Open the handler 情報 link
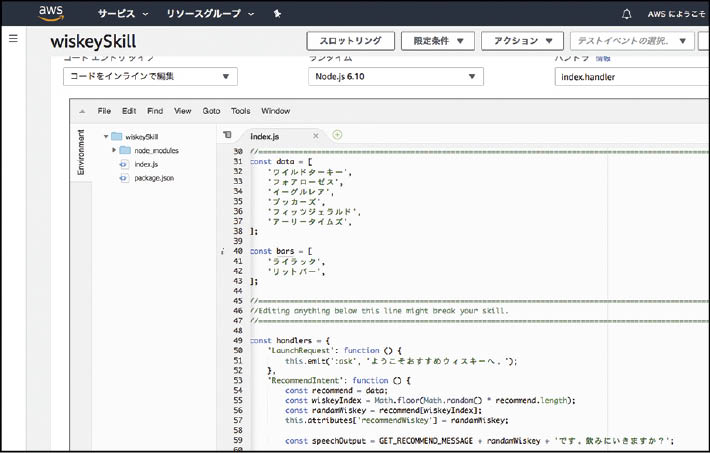The image size is (710, 453). (603, 58)
